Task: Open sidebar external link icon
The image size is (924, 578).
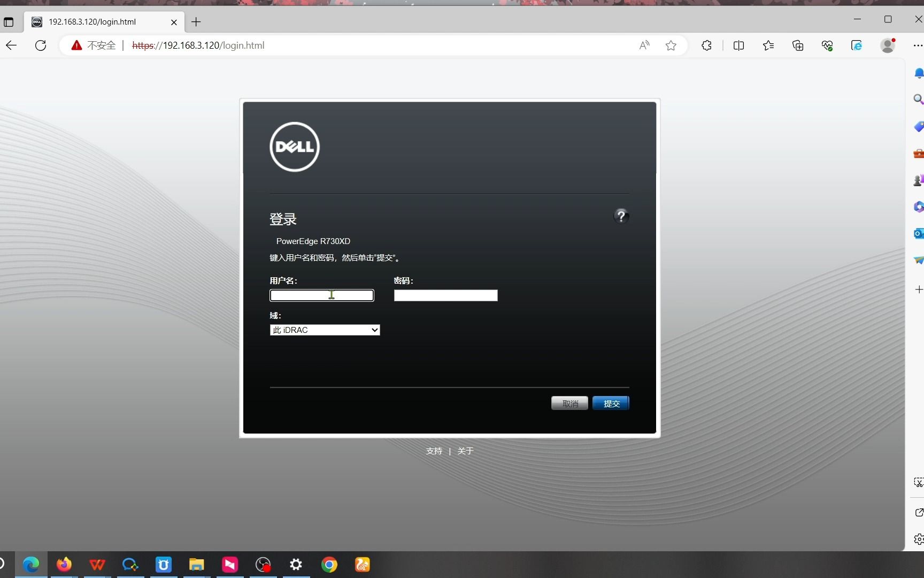Action: click(x=919, y=513)
